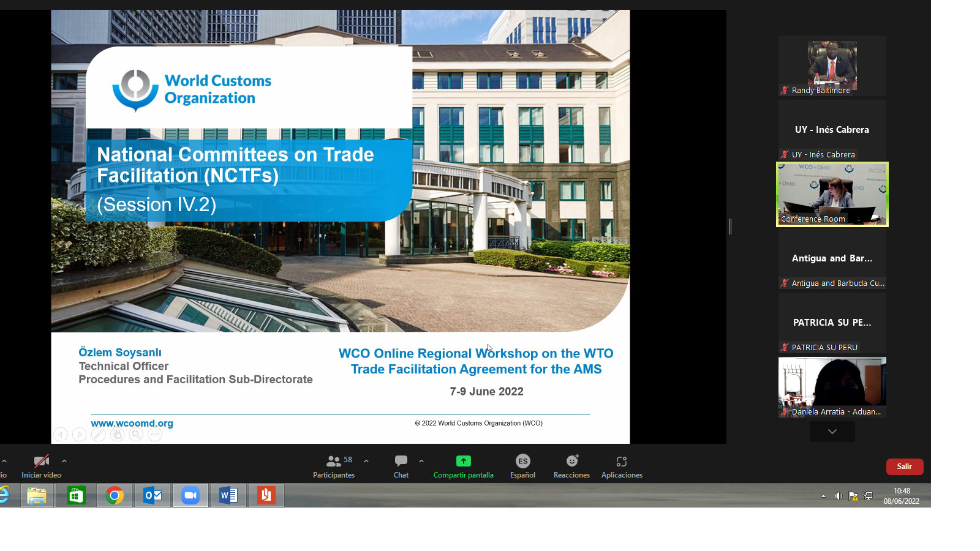
Task: Show hidden system tray icons
Action: (823, 496)
